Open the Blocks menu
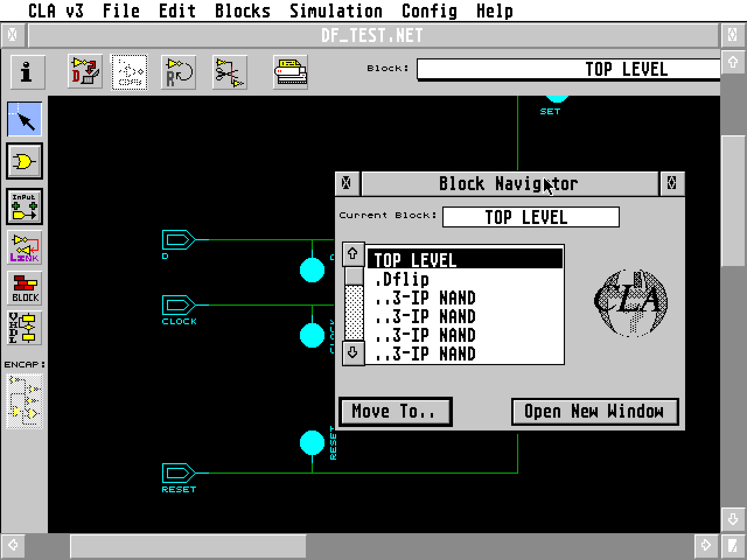 click(242, 10)
